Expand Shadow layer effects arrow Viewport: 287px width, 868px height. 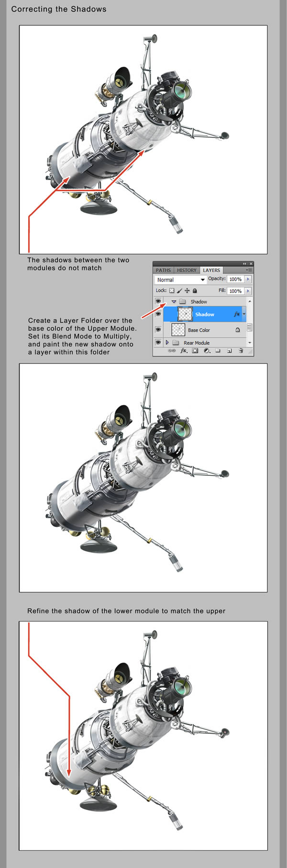point(244,314)
